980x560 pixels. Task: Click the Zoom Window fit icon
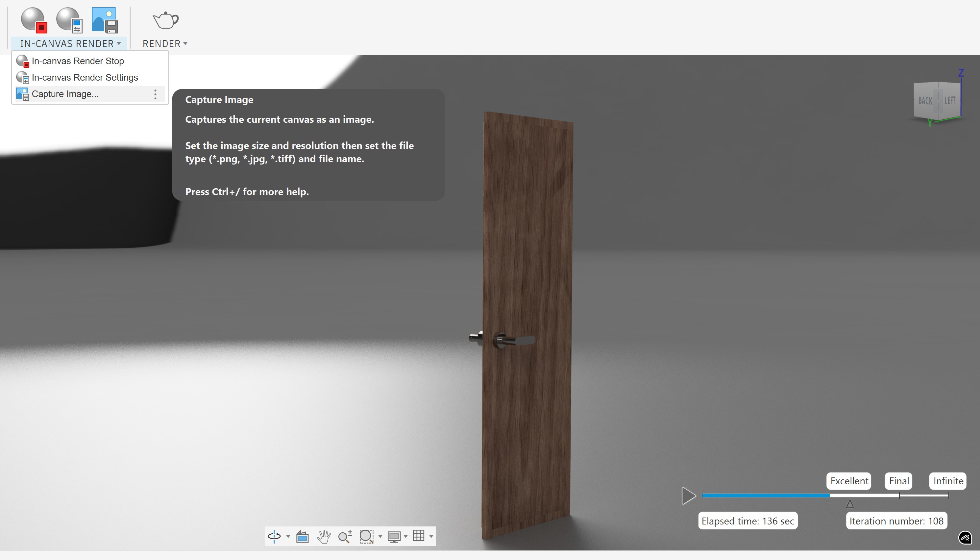[366, 536]
